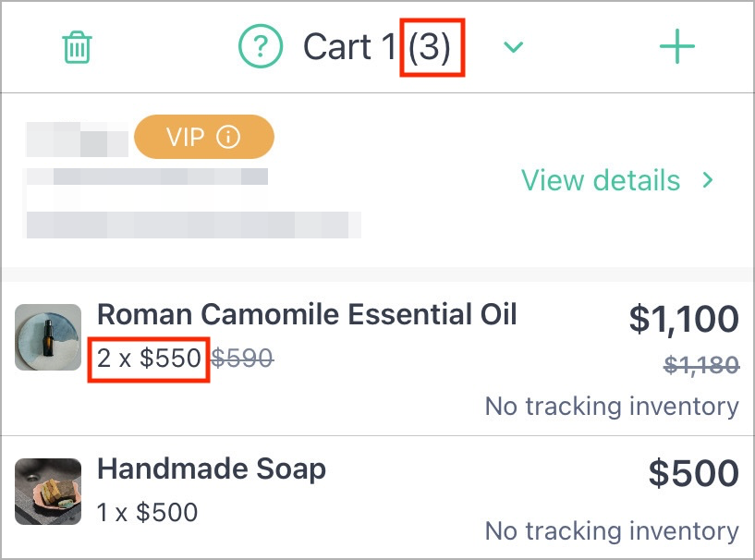Click the $500 line total
Viewport: 755px width, 560px height.
pyautogui.click(x=693, y=473)
